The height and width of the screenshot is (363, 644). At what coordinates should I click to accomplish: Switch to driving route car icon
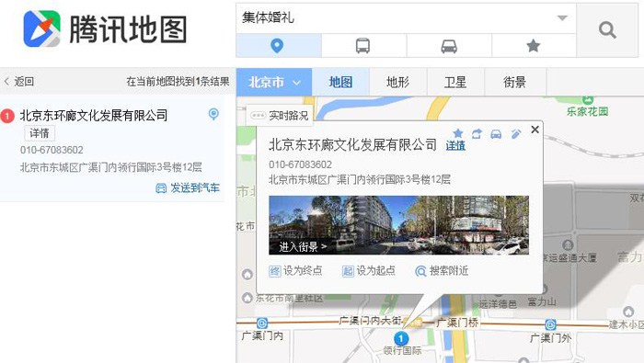pyautogui.click(x=449, y=46)
